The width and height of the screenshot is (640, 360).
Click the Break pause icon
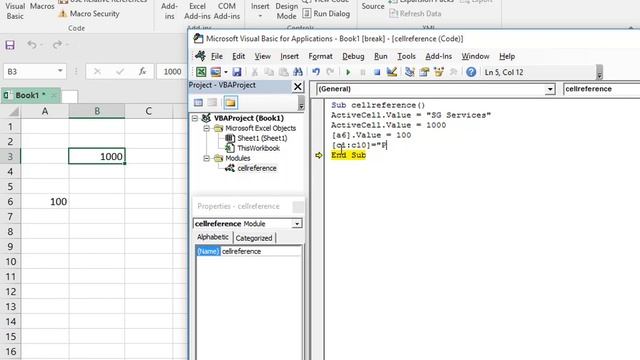pos(362,72)
